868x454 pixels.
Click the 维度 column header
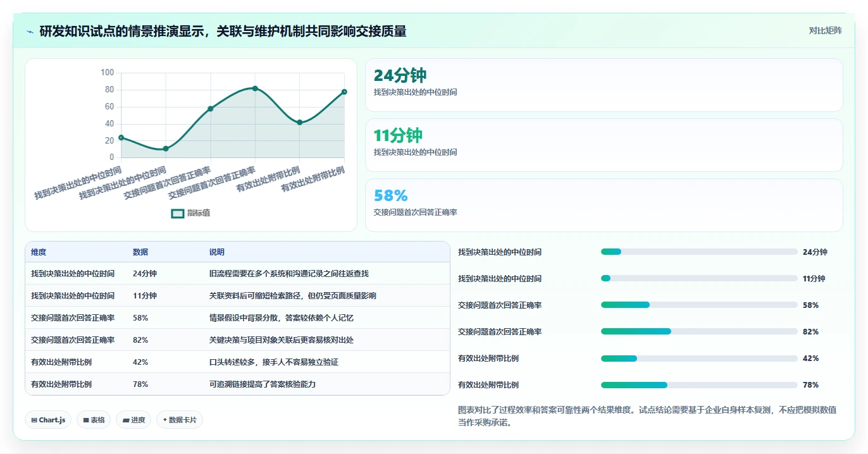point(39,252)
